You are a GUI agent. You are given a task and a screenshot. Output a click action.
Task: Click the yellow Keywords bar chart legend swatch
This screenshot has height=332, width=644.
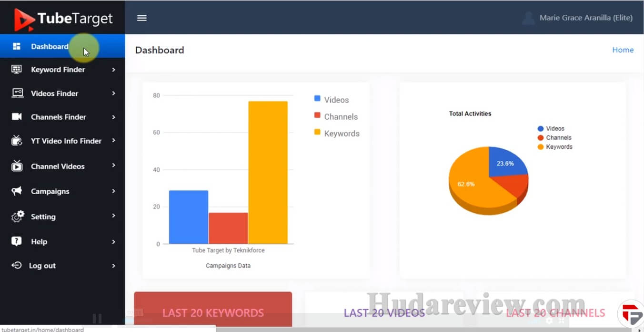(x=317, y=132)
